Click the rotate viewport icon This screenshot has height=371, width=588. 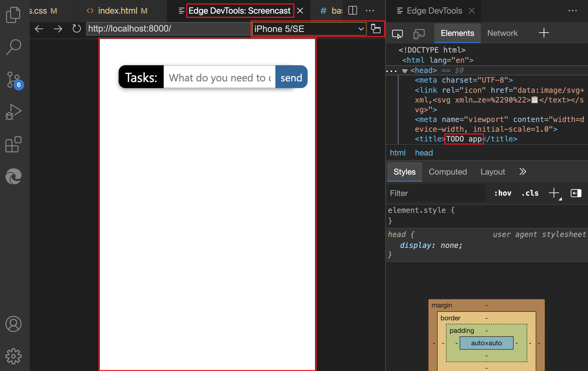375,29
